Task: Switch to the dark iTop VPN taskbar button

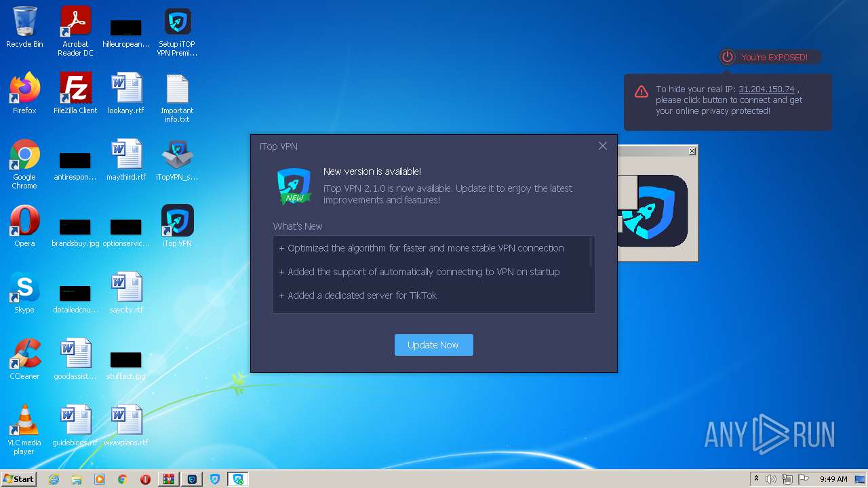Action: coord(192,479)
